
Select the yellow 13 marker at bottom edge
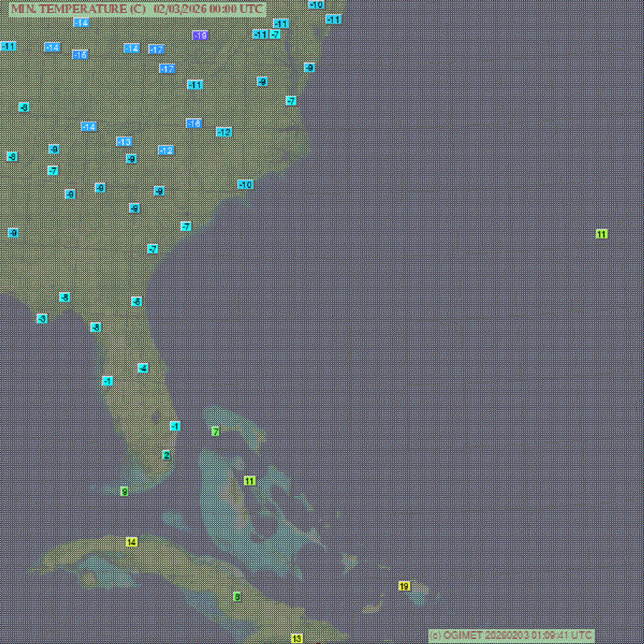297,638
